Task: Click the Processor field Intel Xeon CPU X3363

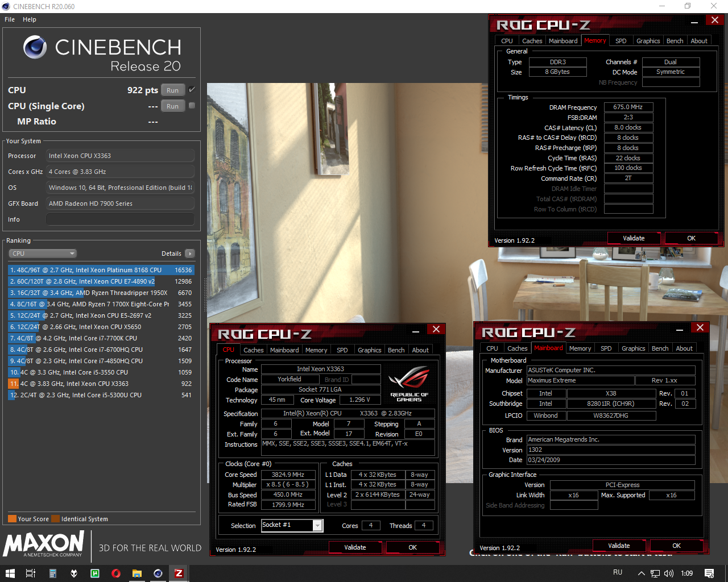Action: (120, 156)
